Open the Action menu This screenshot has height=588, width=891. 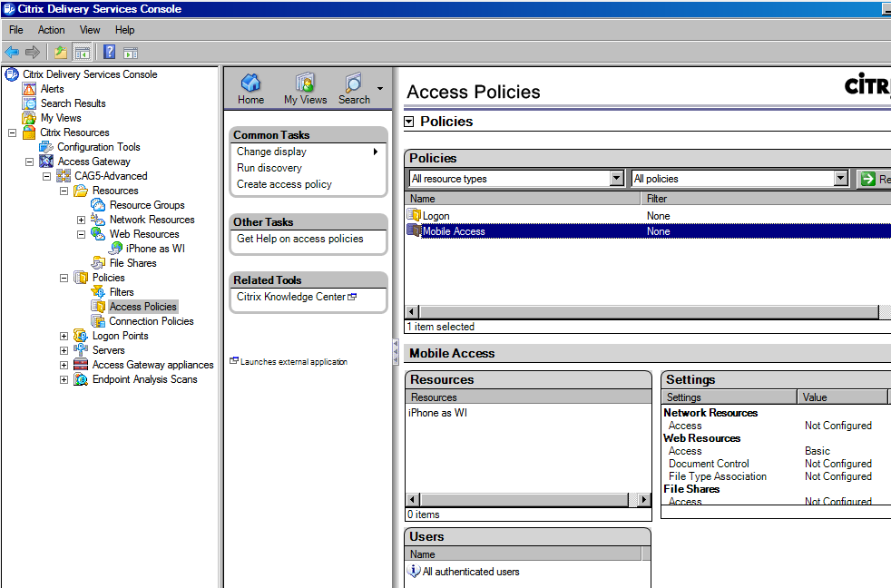pyautogui.click(x=51, y=30)
